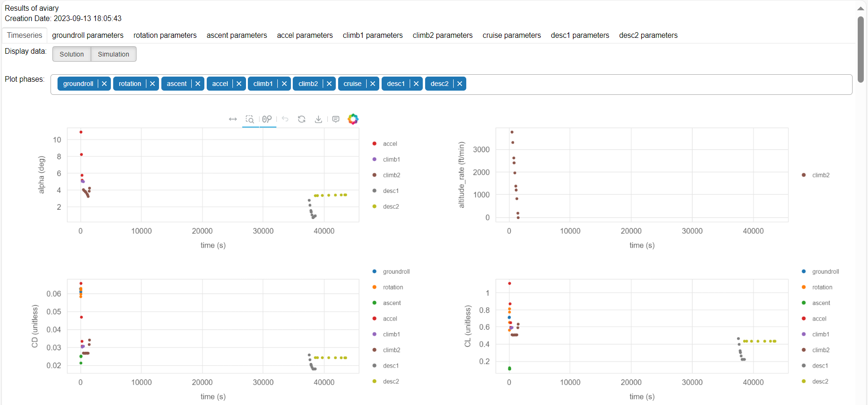Remove the climb1 phase chip
Image resolution: width=868 pixels, height=405 pixels.
[x=284, y=84]
